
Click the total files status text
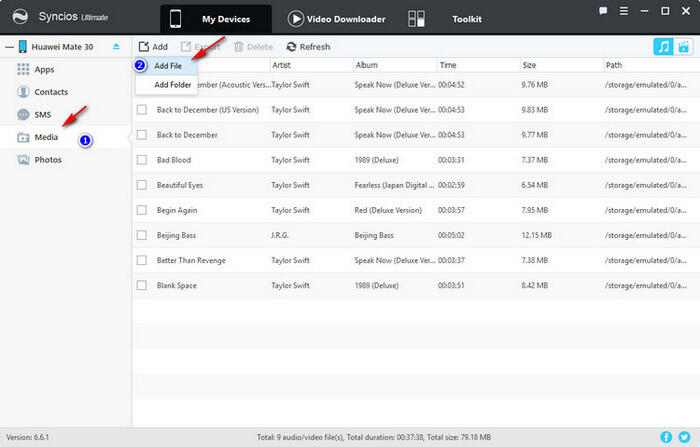374,437
